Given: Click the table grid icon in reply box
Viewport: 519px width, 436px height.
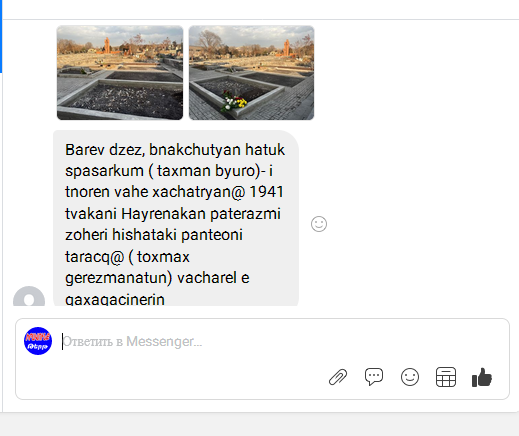Looking at the screenshot, I should (446, 377).
